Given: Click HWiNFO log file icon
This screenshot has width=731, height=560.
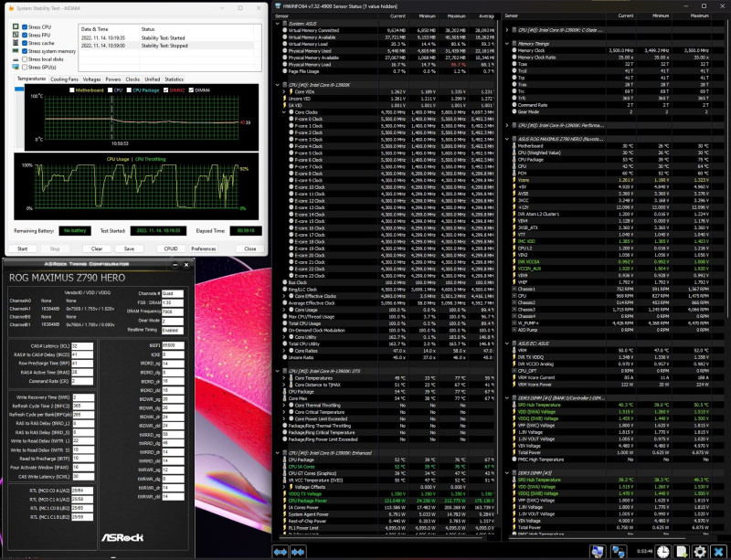Looking at the screenshot, I should tap(681, 552).
